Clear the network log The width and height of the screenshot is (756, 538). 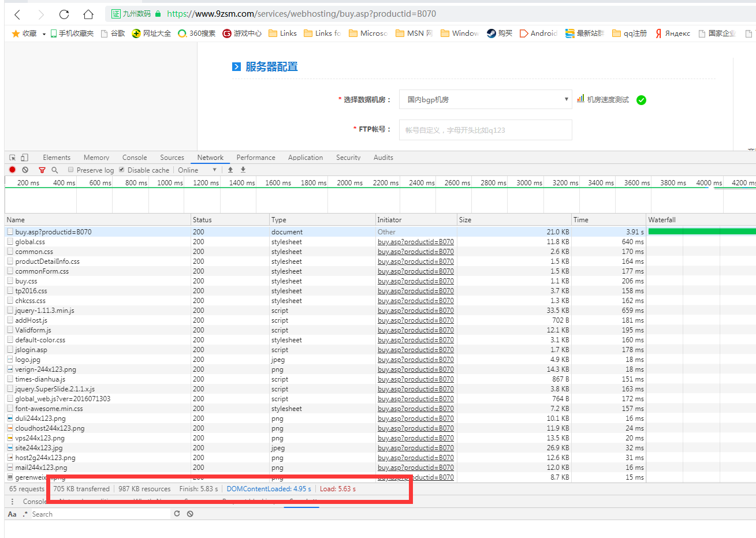(25, 170)
